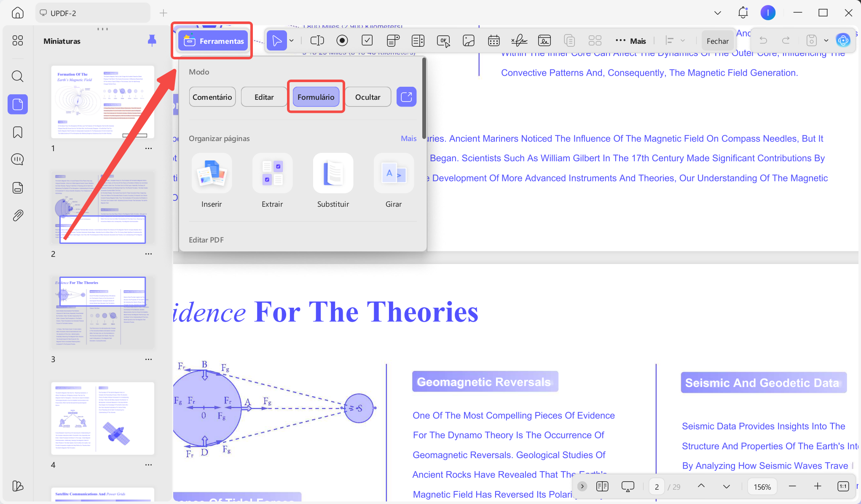Open the options menu for page 2 thumbnail
The width and height of the screenshot is (861, 504).
[149, 254]
